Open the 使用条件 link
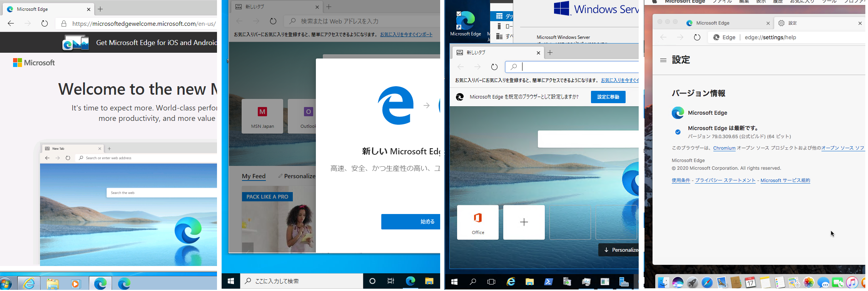This screenshot has width=868, height=291. click(681, 180)
